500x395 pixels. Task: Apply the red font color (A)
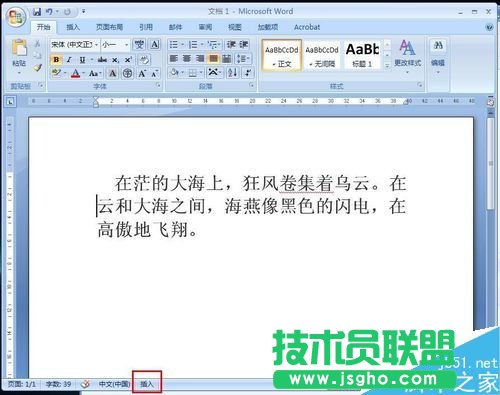(x=76, y=73)
